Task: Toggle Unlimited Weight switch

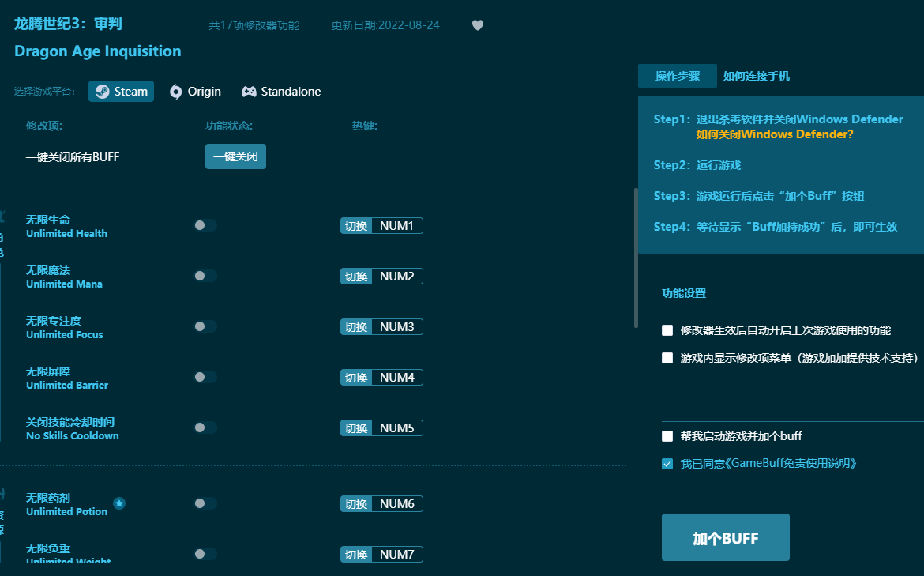Action: pyautogui.click(x=205, y=554)
